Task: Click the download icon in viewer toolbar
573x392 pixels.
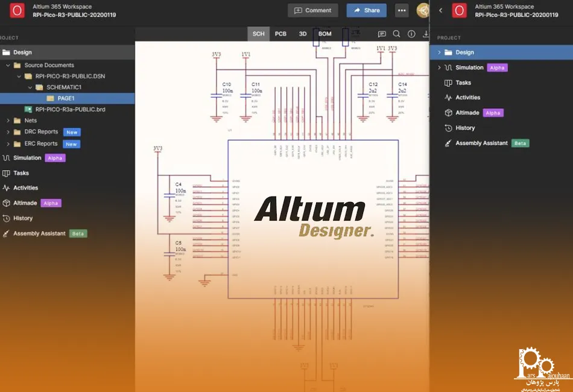Action: click(426, 34)
